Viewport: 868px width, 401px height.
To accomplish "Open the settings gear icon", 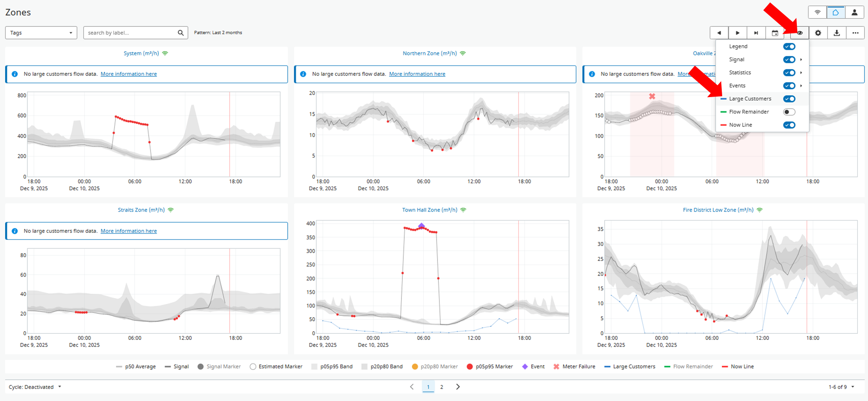I will click(818, 33).
